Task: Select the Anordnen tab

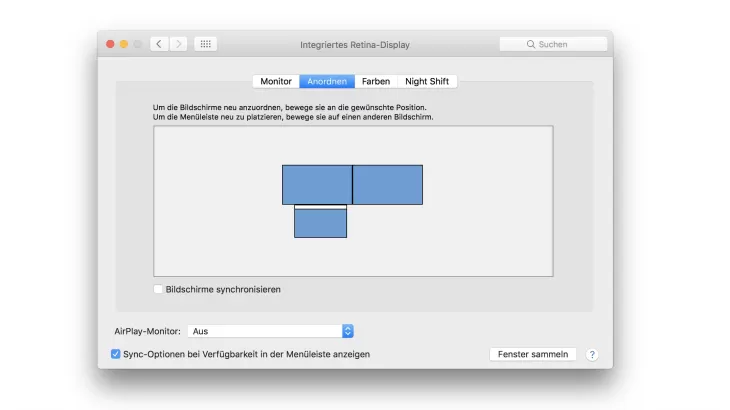Action: tap(327, 81)
